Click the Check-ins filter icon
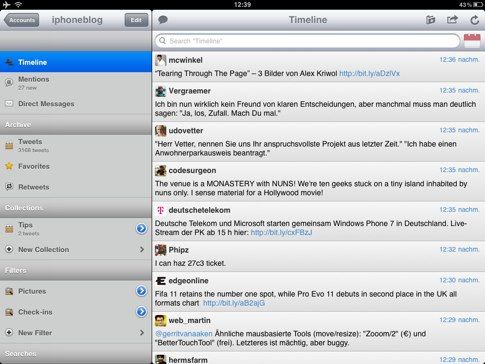 9,312
